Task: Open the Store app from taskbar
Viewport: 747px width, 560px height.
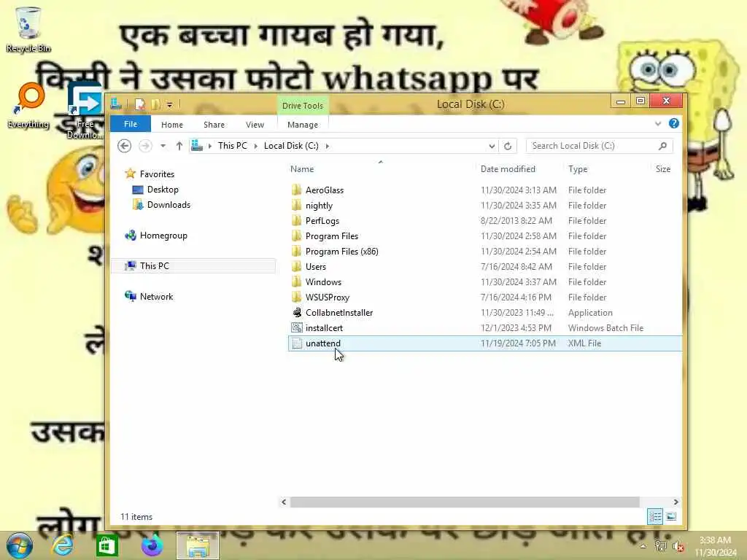Action: pos(107,545)
